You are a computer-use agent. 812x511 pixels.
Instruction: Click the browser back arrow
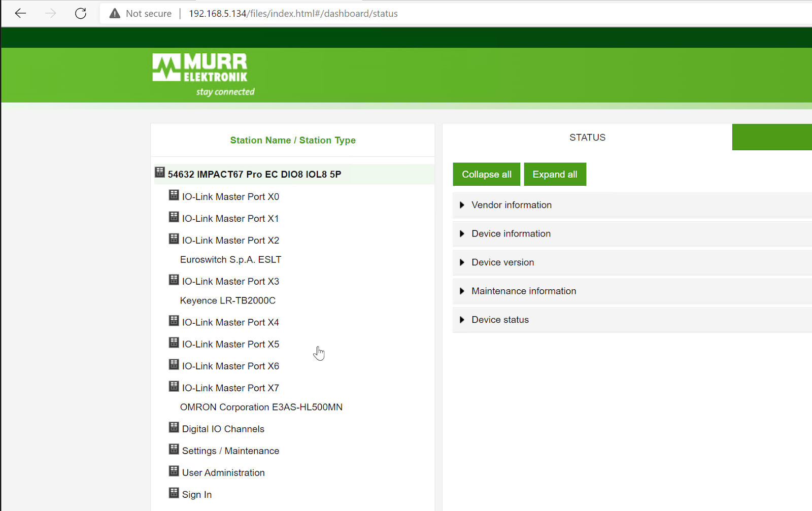click(x=20, y=14)
